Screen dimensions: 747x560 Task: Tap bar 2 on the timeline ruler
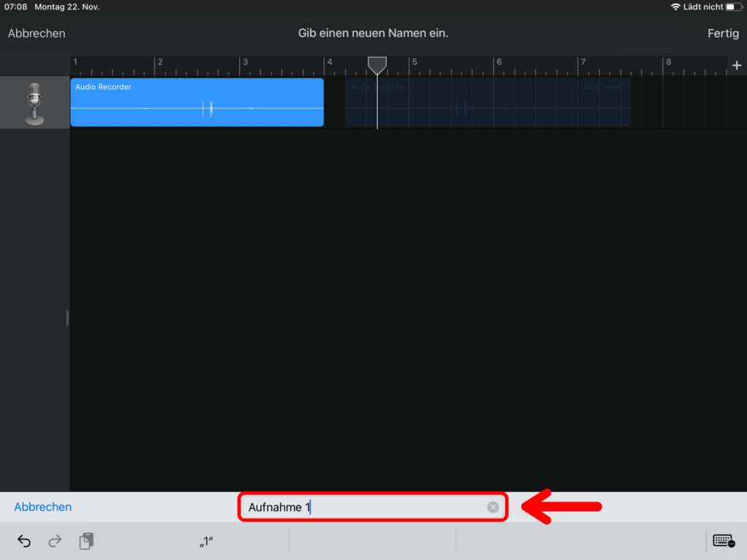(x=160, y=62)
